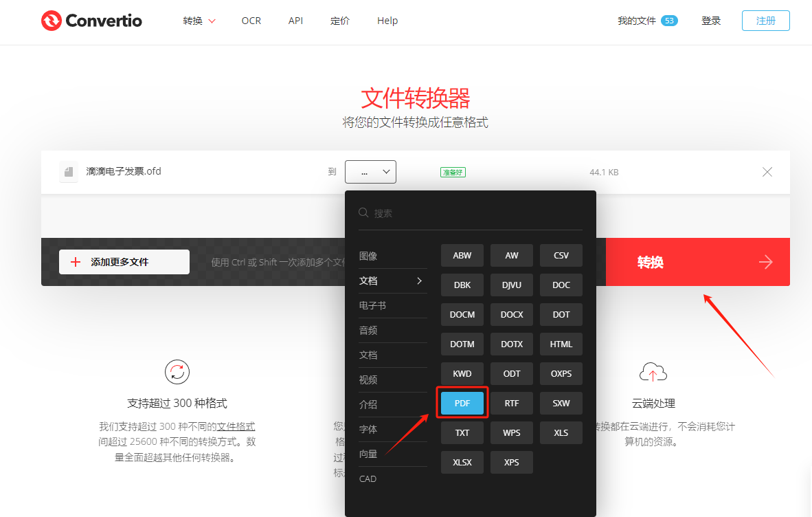
Task: Expand the selected 文档 category chevron
Action: point(419,280)
